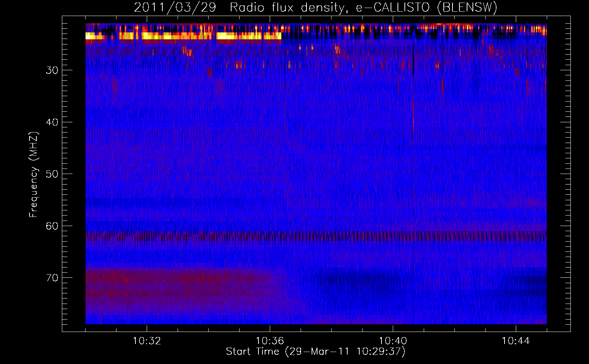
Task: Click the 'Frequency (MHZ)' axis label
Action: [33, 174]
